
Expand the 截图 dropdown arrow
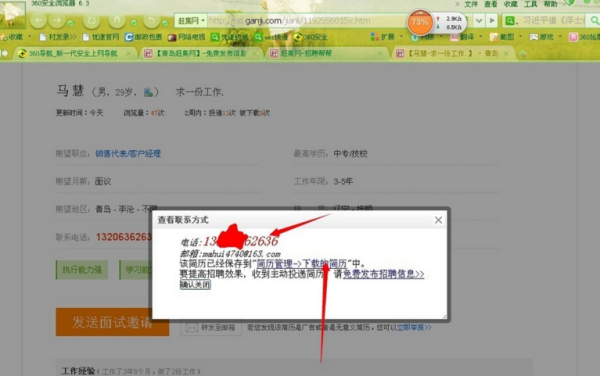pyautogui.click(x=520, y=37)
